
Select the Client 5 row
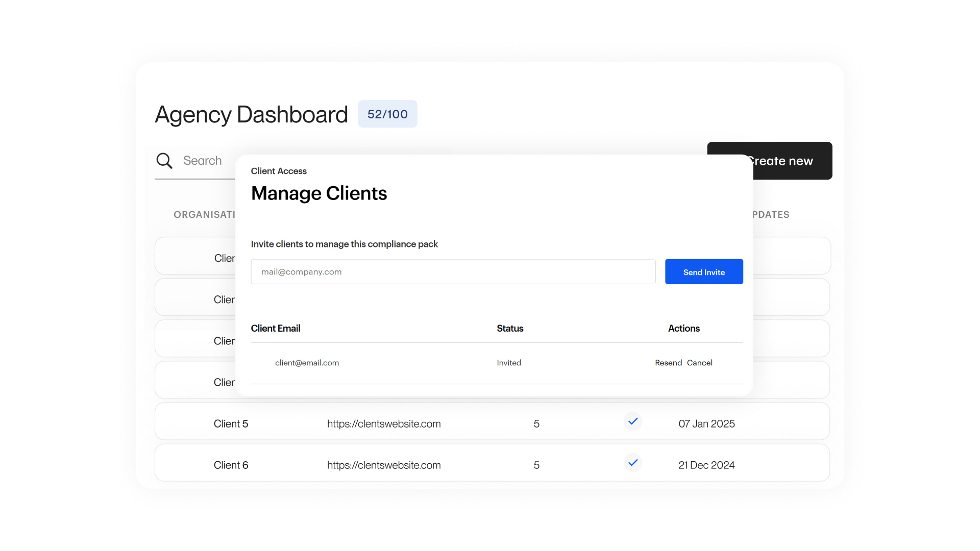pyautogui.click(x=231, y=423)
